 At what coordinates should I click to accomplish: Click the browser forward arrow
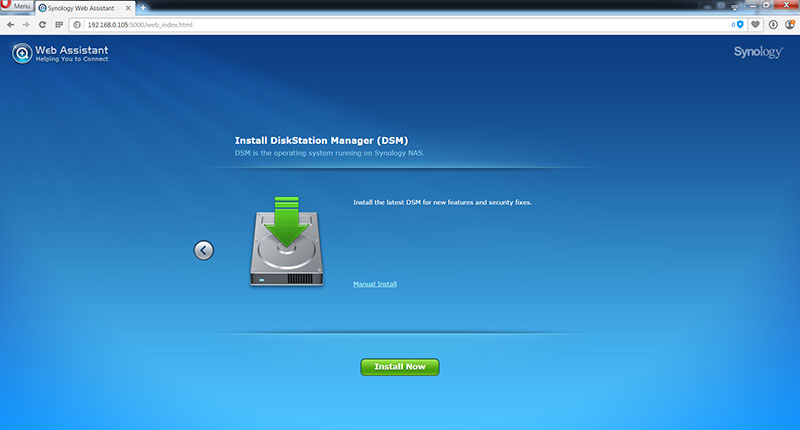click(x=26, y=24)
